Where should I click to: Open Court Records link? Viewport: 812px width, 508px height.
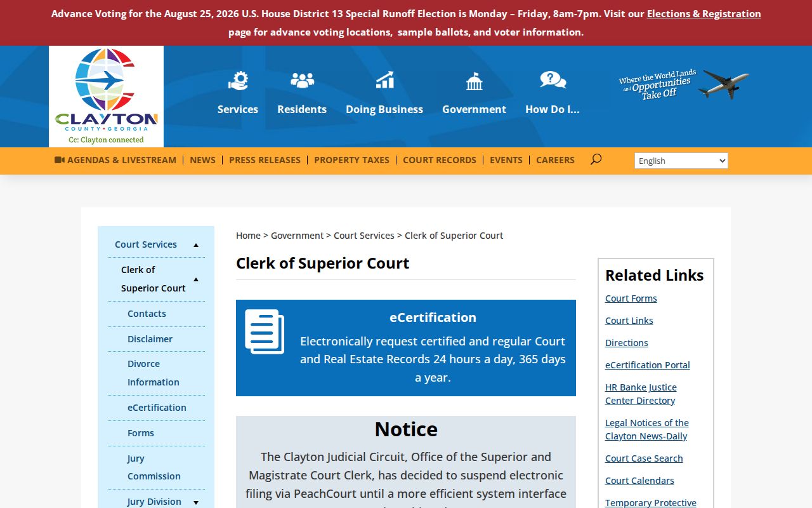click(x=440, y=160)
